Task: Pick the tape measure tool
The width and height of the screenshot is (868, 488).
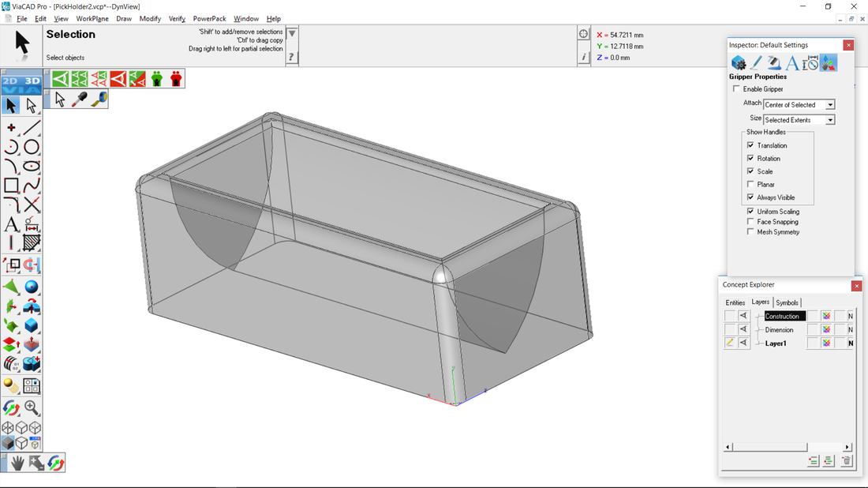Action: coord(99,99)
